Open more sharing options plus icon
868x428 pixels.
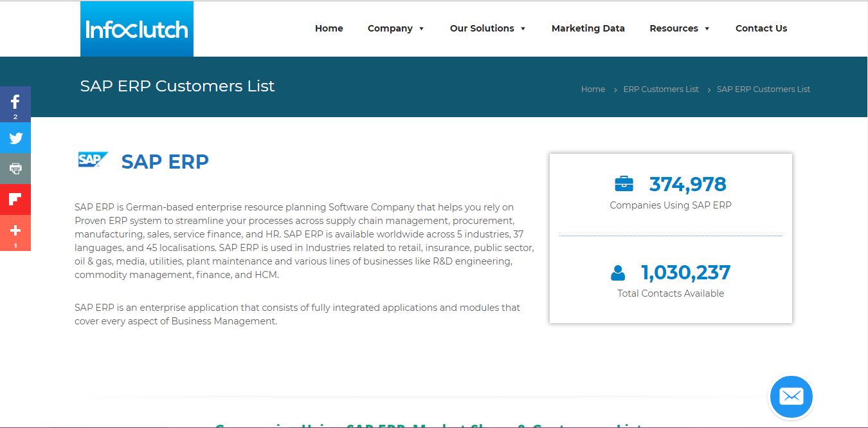click(x=15, y=233)
